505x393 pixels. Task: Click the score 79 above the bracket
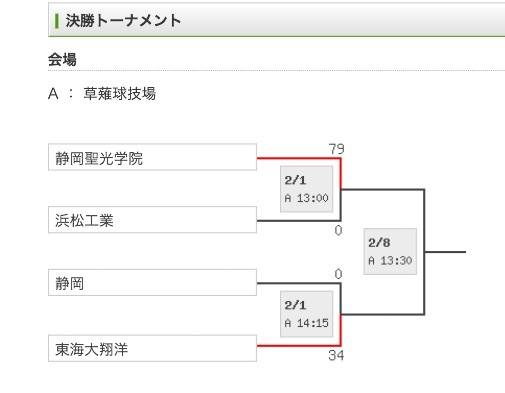click(x=336, y=149)
